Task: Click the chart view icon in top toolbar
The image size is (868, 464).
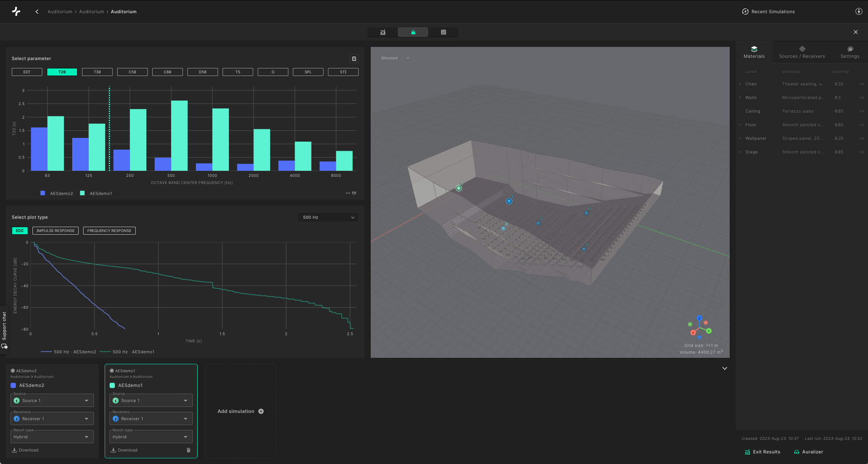Action: pos(383,32)
